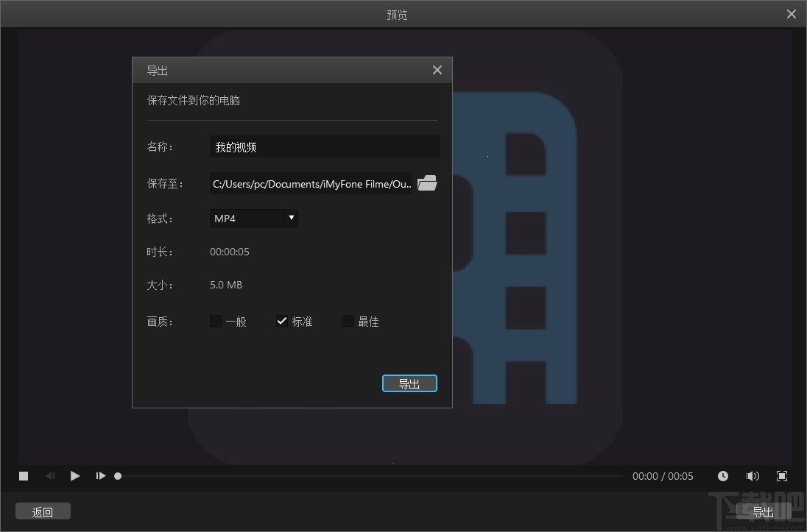Uncheck the 标准 quality option
This screenshot has width=807, height=532.
pos(282,321)
